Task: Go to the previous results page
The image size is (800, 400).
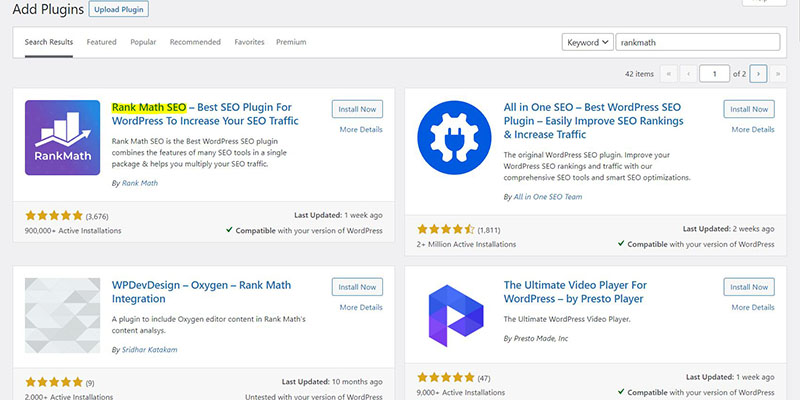Action: coord(688,74)
